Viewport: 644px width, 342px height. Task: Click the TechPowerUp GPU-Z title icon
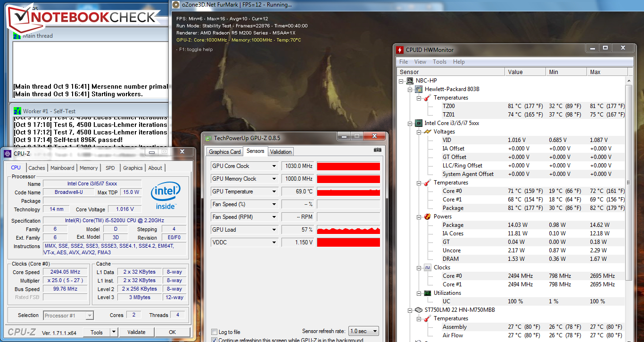pyautogui.click(x=208, y=138)
